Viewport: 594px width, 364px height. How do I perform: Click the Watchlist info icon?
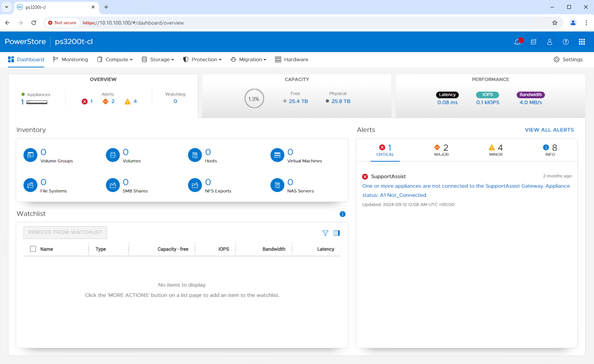pos(342,214)
